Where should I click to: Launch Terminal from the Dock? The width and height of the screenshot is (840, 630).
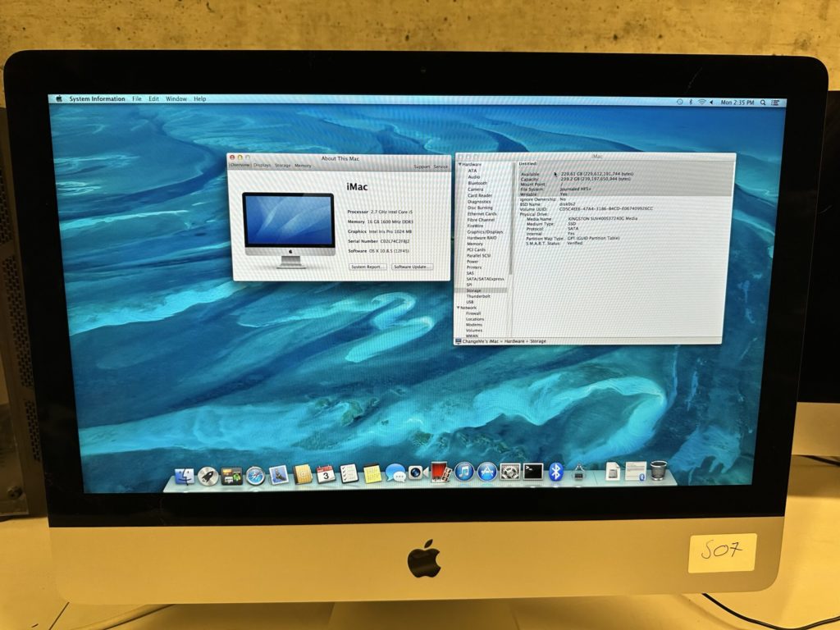pyautogui.click(x=533, y=472)
